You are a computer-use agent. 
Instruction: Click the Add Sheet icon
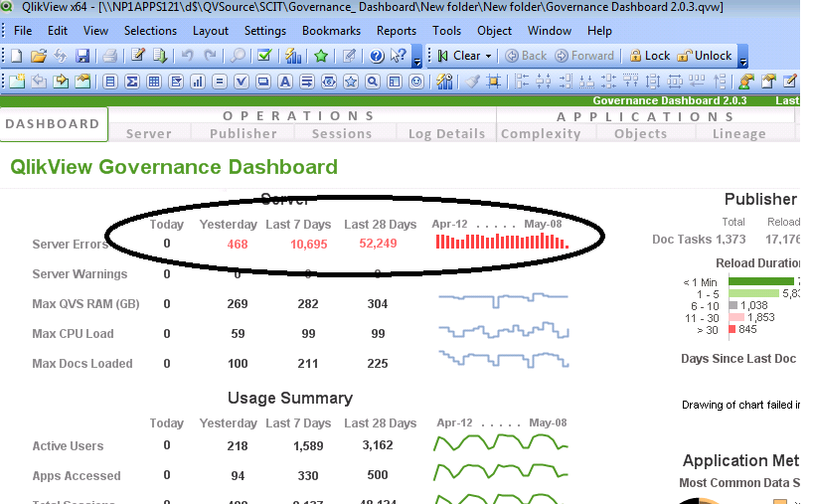17,82
